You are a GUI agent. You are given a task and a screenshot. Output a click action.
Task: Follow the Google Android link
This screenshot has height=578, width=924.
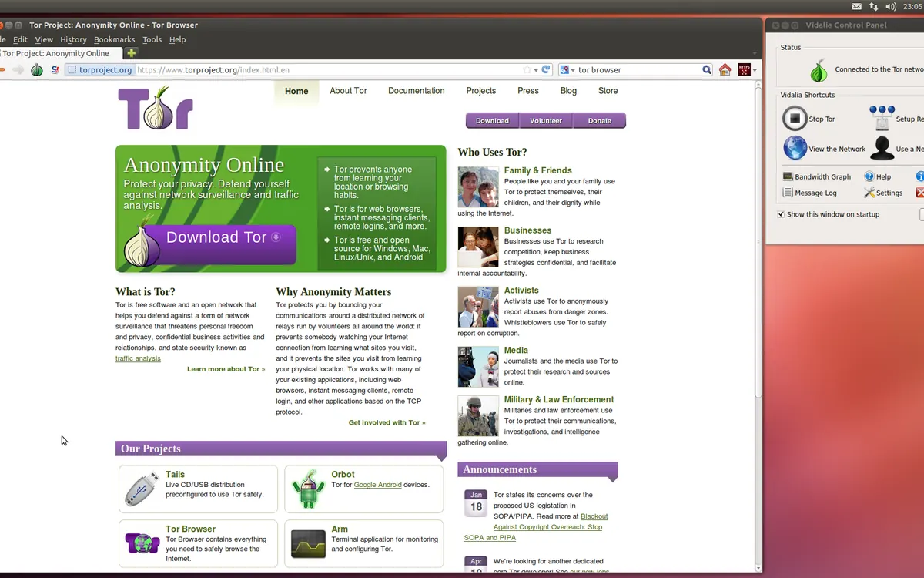point(377,485)
